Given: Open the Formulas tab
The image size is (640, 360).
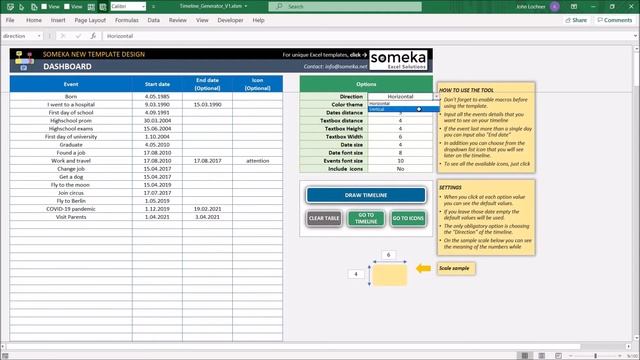Looking at the screenshot, I should pyautogui.click(x=127, y=20).
